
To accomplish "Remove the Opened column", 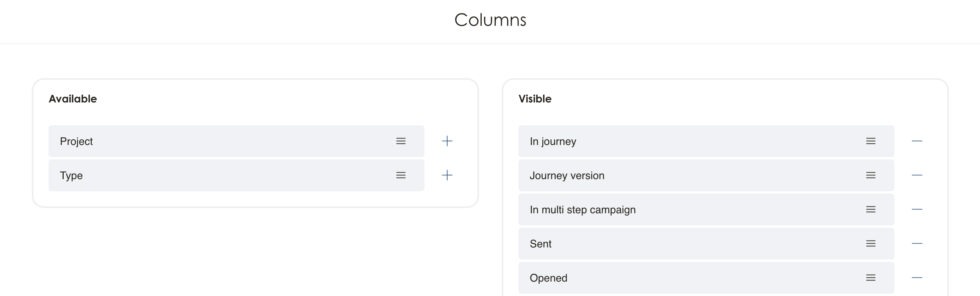I will pyautogui.click(x=917, y=278).
